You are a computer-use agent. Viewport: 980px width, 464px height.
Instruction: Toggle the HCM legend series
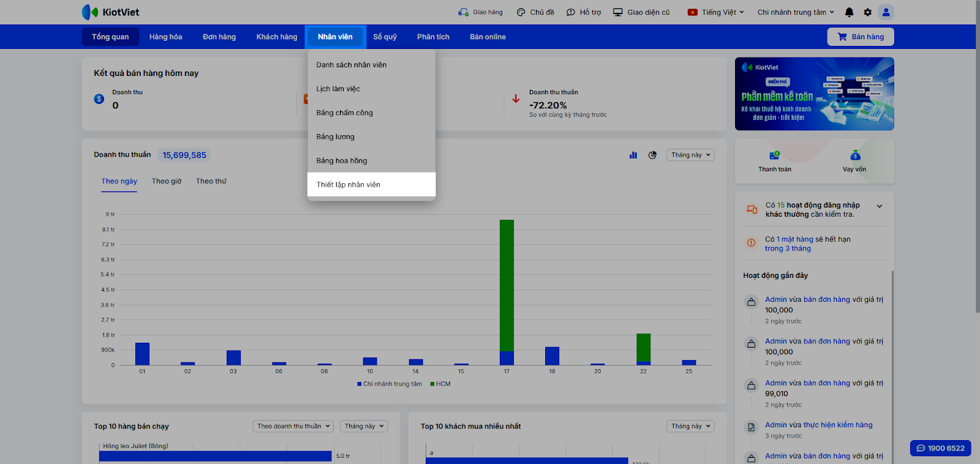coord(440,384)
